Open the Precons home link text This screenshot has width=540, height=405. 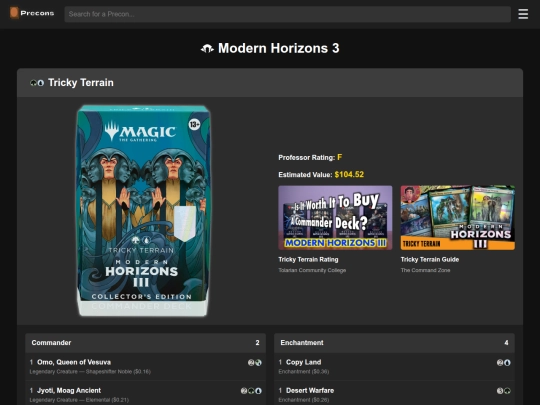click(37, 13)
